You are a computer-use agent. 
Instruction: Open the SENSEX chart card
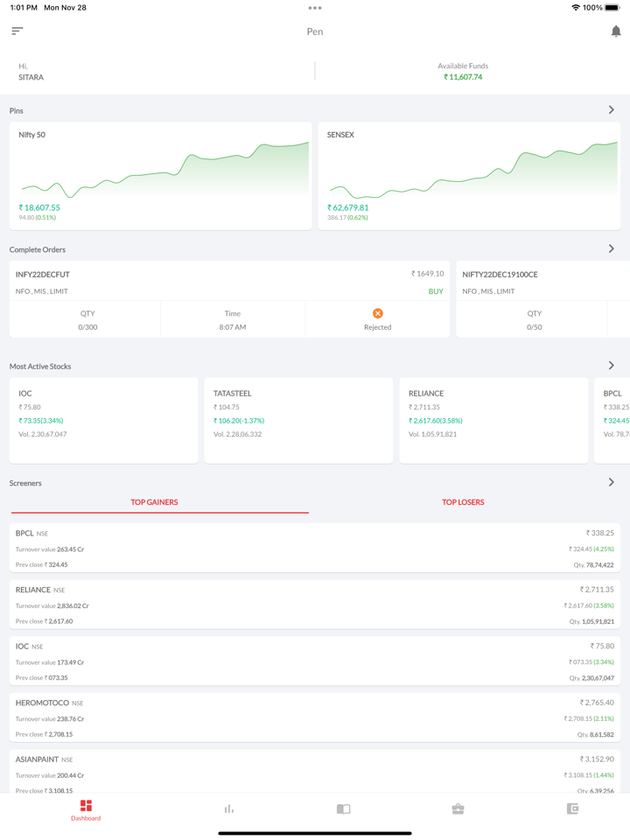coord(469,176)
